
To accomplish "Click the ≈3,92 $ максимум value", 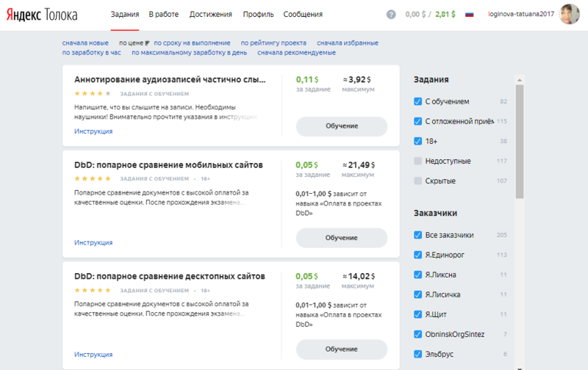I will click(x=357, y=84).
